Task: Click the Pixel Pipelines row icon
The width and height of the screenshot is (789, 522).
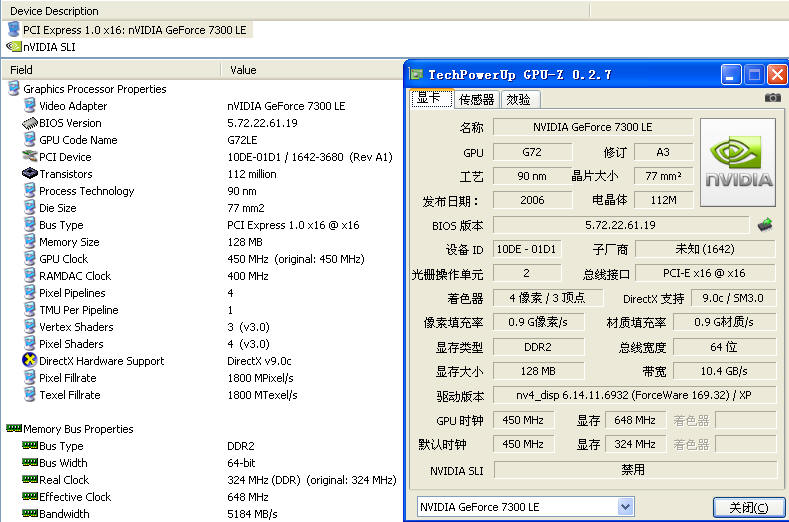Action: pos(30,292)
